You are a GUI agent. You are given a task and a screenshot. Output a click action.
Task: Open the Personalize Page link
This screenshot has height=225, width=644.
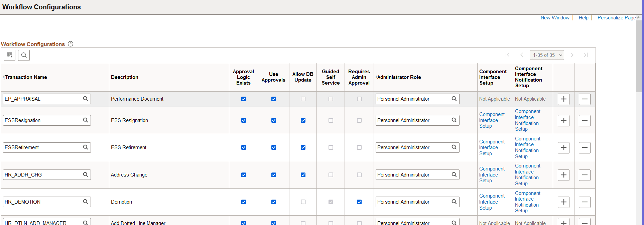coord(616,18)
